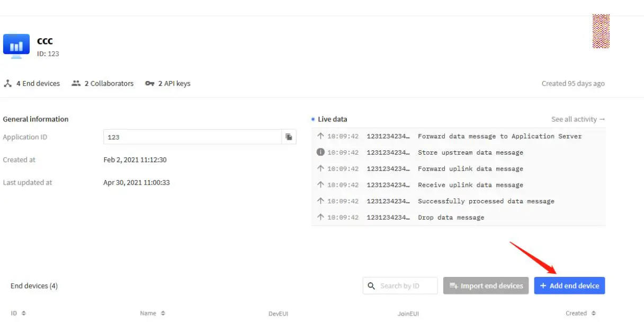Open the 2 Collaborators link
644x333 pixels.
(109, 84)
